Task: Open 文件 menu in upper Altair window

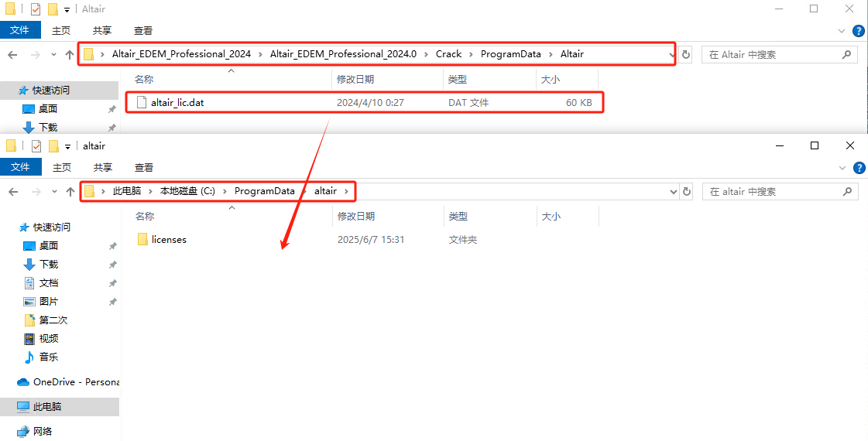Action: click(19, 30)
